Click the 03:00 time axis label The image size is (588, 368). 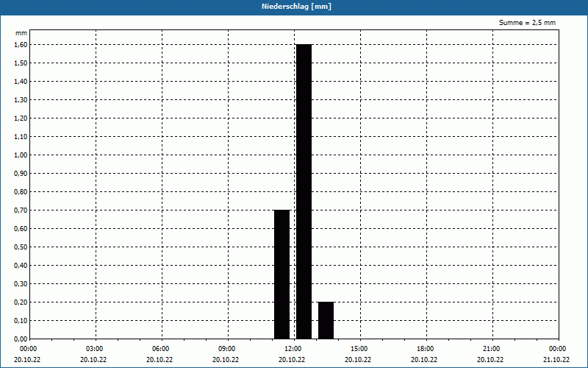(x=95, y=349)
